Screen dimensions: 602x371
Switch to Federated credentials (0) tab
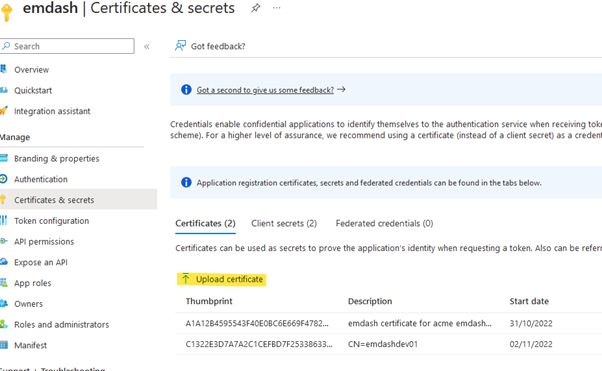[384, 224]
